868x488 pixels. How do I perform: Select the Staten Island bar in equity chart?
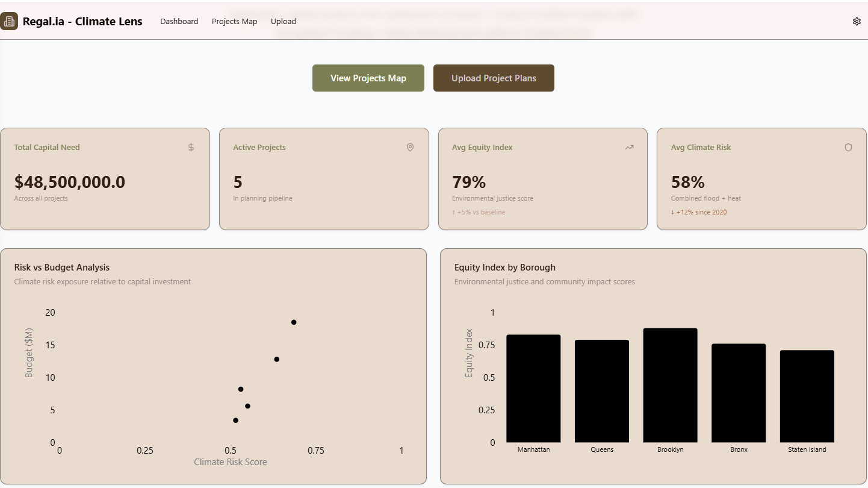(x=807, y=396)
